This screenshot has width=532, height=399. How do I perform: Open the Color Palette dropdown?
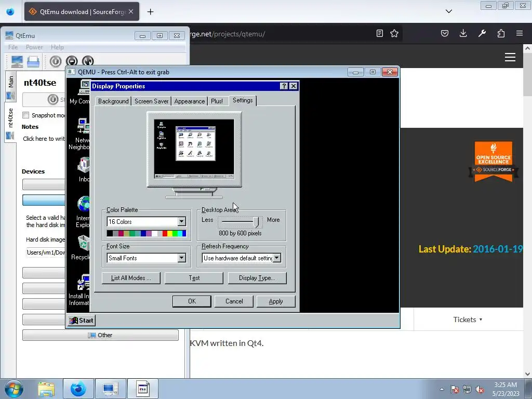[x=181, y=221]
